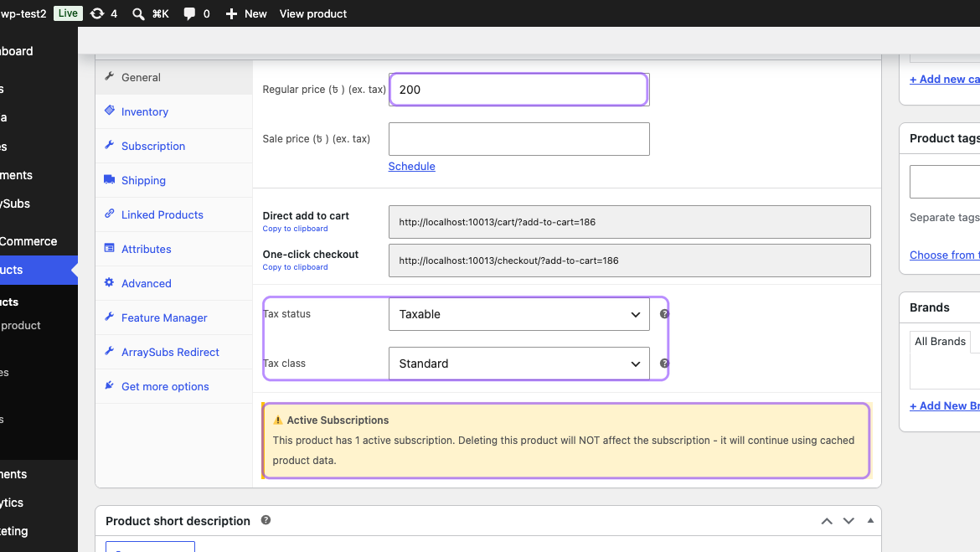The height and width of the screenshot is (552, 980).
Task: Open the Shipping product data tab
Action: click(x=173, y=181)
